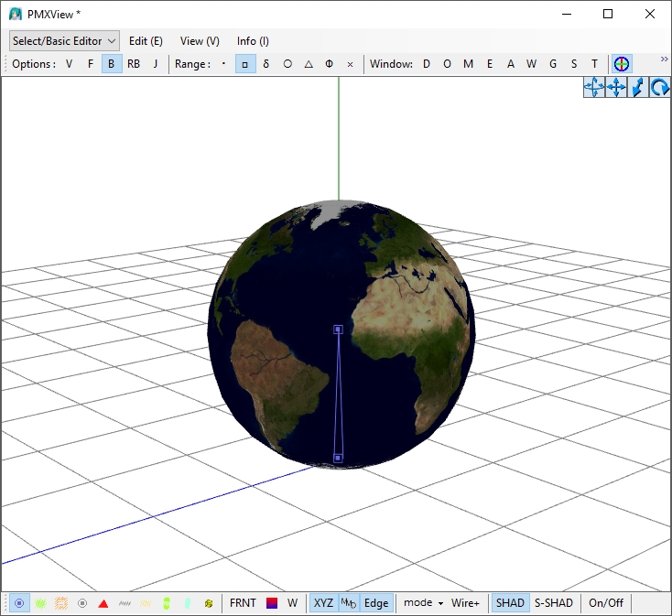Select the upper bone handle on globe
Viewport: 672px width, 616px height.
pyautogui.click(x=338, y=330)
